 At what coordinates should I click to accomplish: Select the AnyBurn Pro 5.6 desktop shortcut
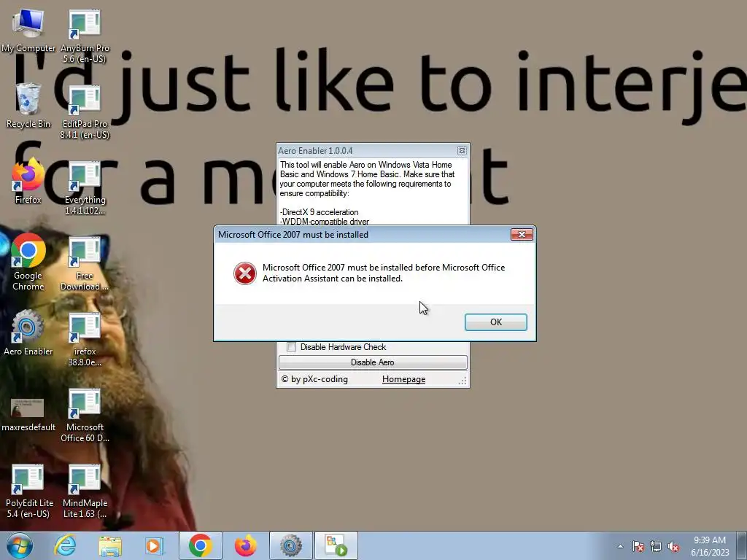85,36
